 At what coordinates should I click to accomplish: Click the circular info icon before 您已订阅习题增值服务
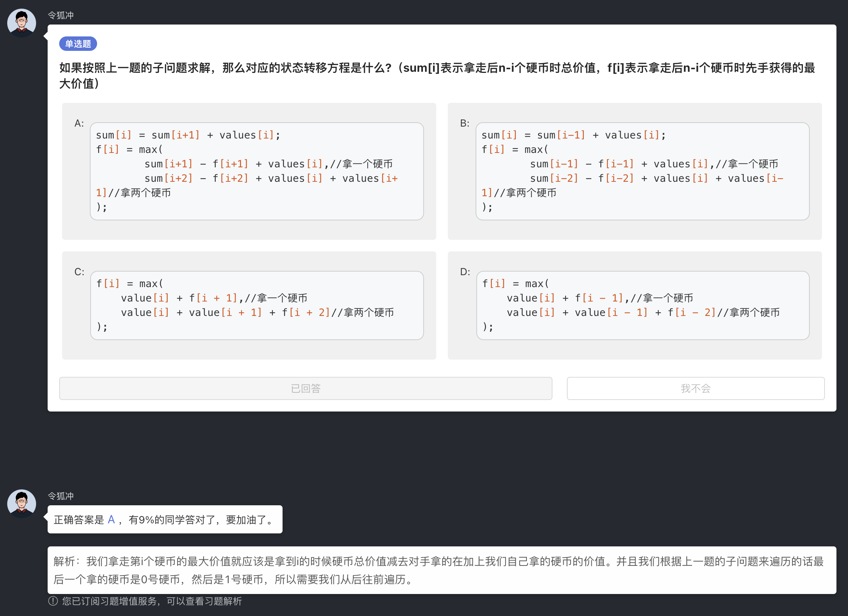tap(53, 602)
